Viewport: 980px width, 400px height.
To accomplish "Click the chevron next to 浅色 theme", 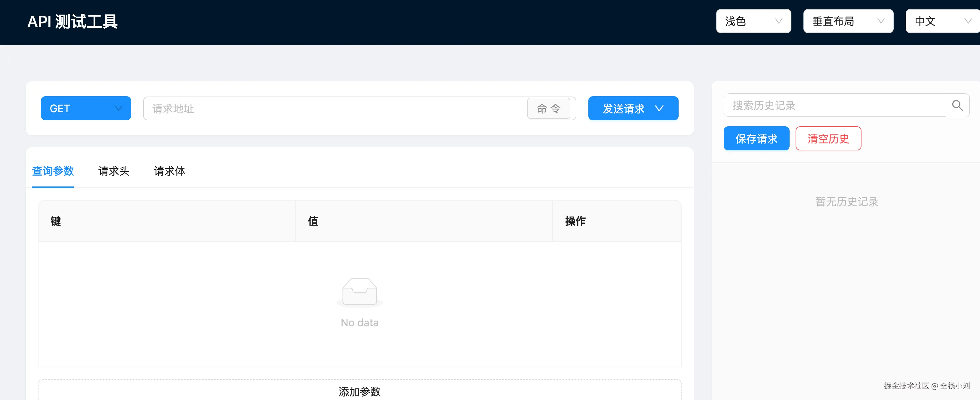I will (779, 21).
